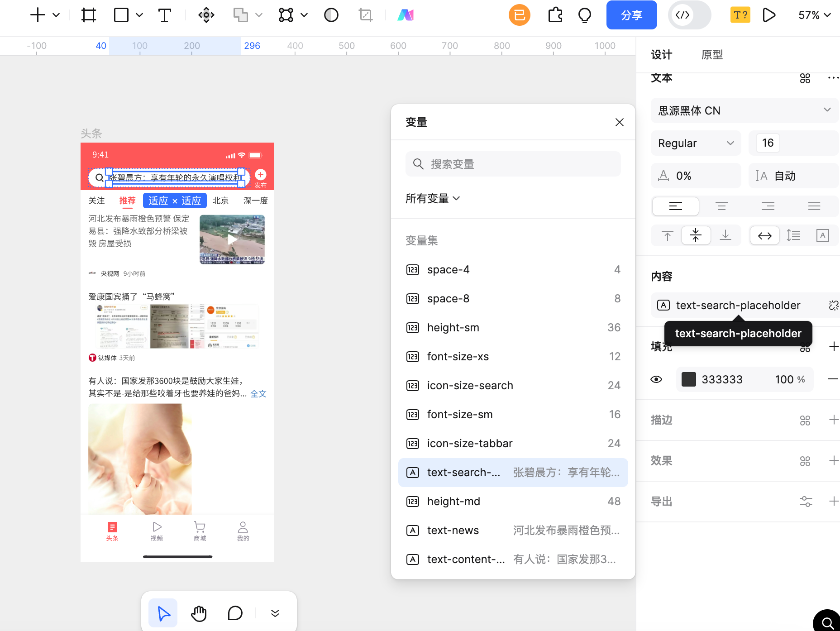Detach the text-search-placeholder variable
This screenshot has width=840, height=631.
[x=833, y=306]
